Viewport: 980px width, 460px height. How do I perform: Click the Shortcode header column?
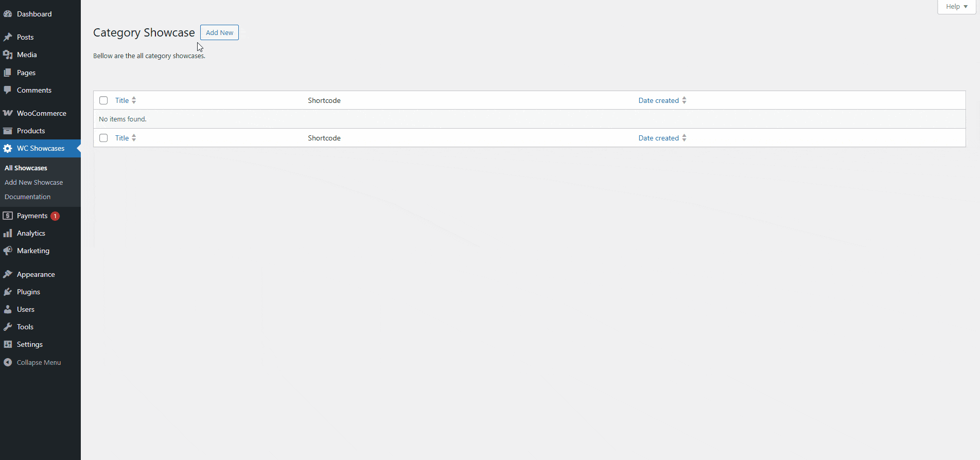pos(324,100)
